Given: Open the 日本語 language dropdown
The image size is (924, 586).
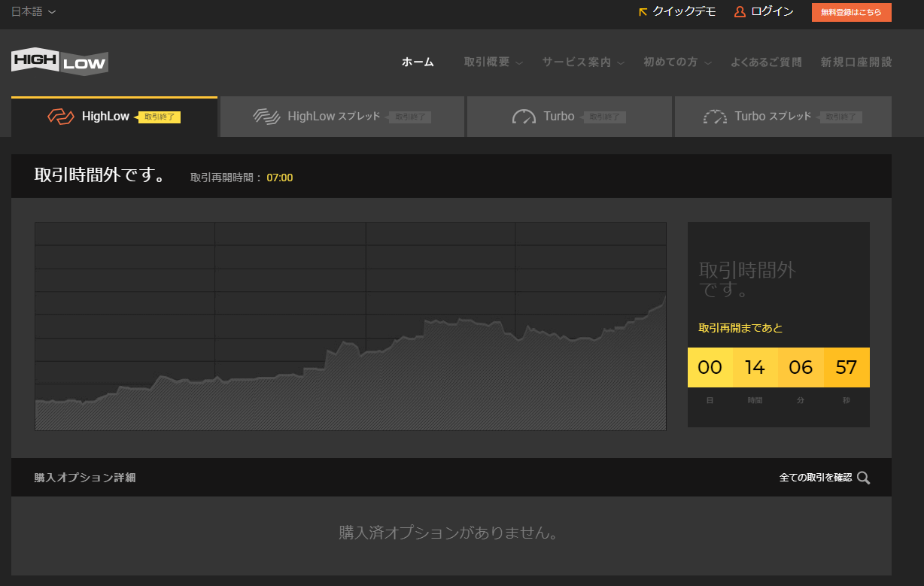Looking at the screenshot, I should point(33,11).
